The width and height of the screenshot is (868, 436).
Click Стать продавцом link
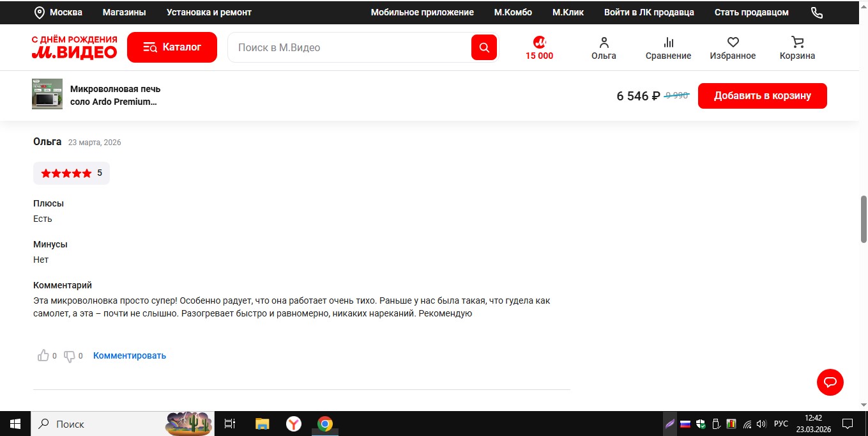pyautogui.click(x=752, y=12)
